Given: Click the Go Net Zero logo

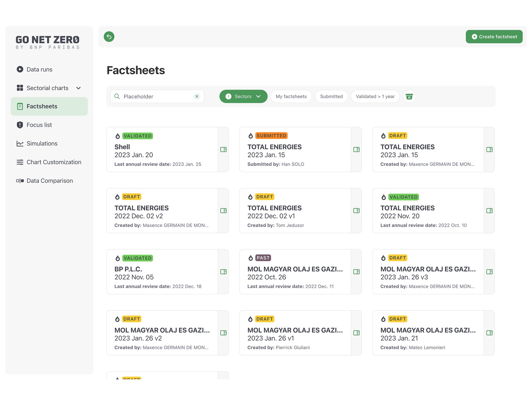Looking at the screenshot, I should pyautogui.click(x=48, y=42).
